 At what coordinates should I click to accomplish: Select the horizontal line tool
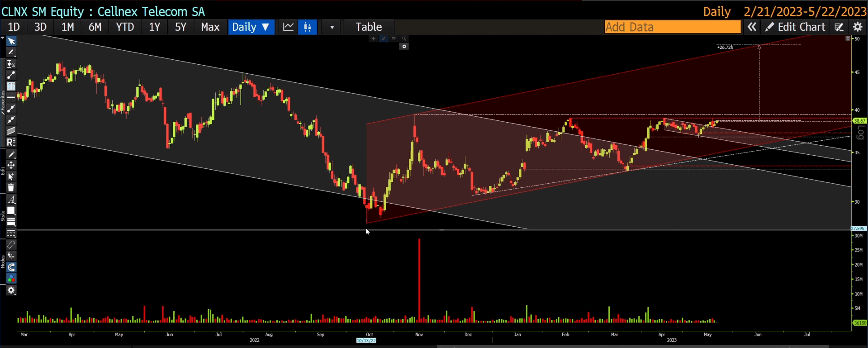[x=11, y=97]
